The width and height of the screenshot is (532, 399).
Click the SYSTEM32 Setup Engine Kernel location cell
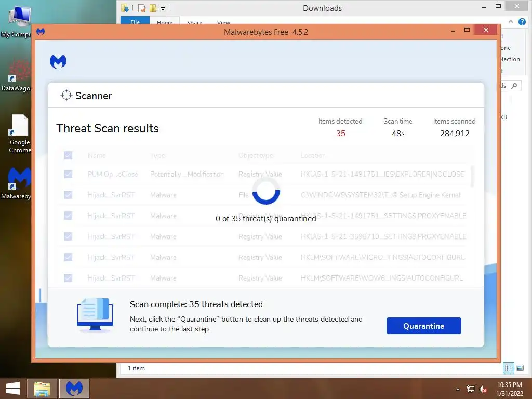380,195
